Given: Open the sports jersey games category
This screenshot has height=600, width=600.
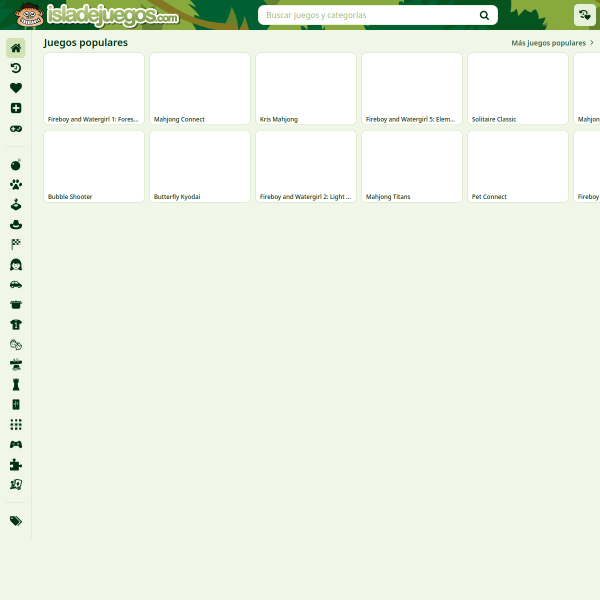Looking at the screenshot, I should click(x=16, y=324).
